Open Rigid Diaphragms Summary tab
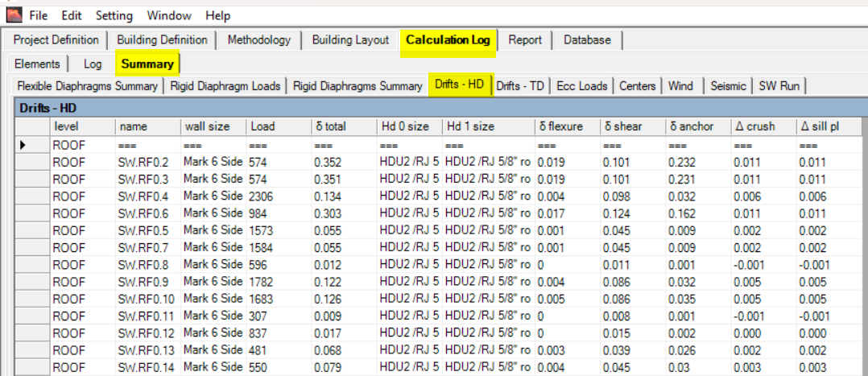Viewport: 868px width, 376px height. (358, 86)
